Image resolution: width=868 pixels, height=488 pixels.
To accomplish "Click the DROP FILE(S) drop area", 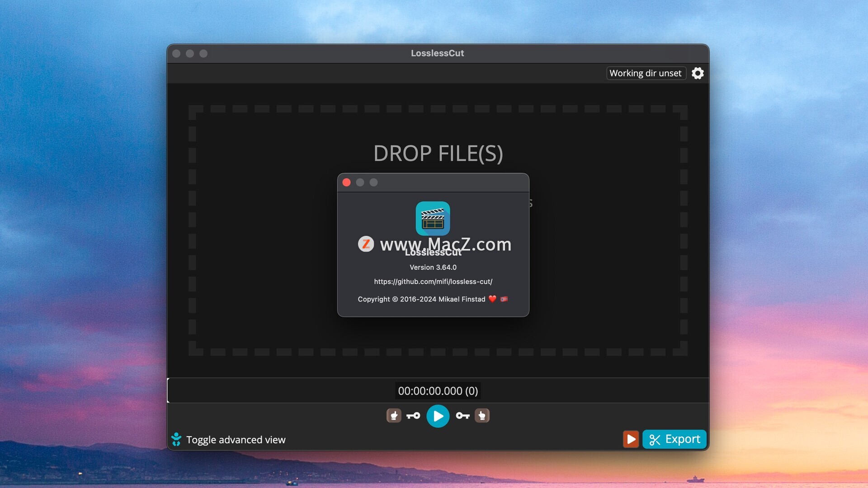I will pos(438,230).
